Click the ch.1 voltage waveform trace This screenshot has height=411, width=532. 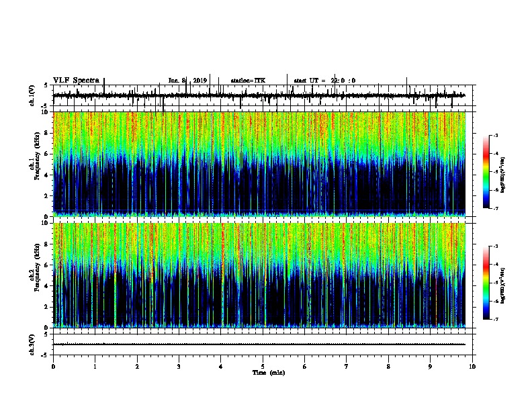259,95
